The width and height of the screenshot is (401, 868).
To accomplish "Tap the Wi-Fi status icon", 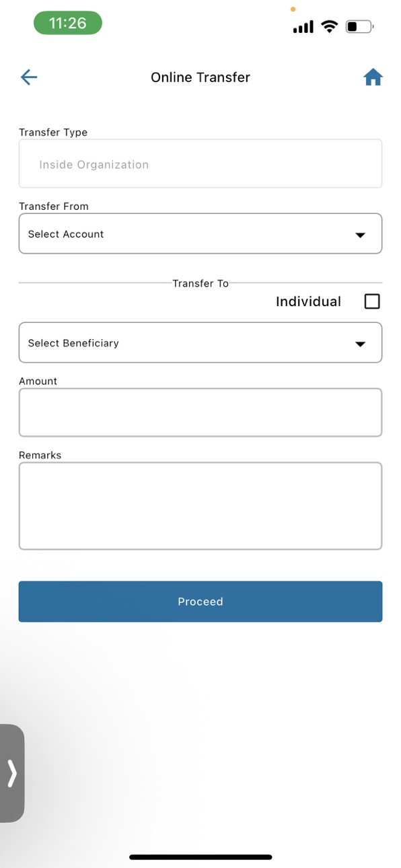I will (x=329, y=27).
